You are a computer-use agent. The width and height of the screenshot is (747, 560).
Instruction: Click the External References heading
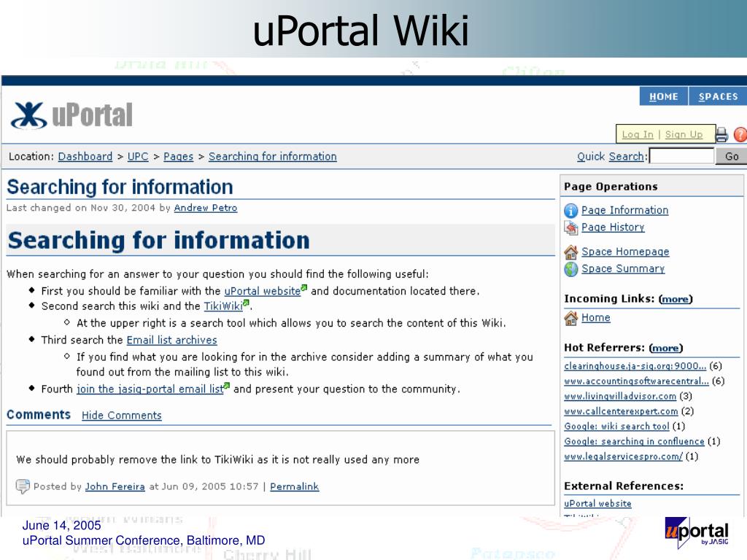click(x=624, y=486)
